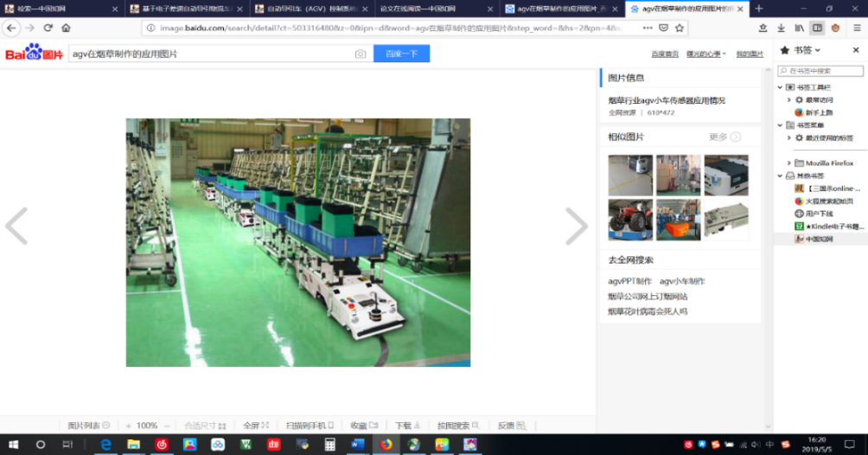The width and height of the screenshot is (868, 455).
Task: Click 扫描到手机 in bottom bar
Action: [x=310, y=426]
